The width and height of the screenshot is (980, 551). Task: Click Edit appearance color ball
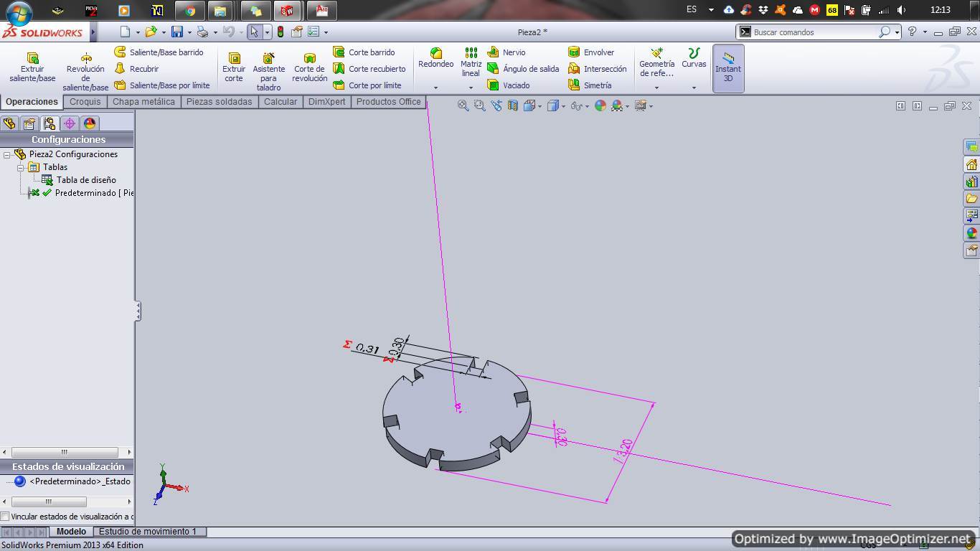pos(600,105)
